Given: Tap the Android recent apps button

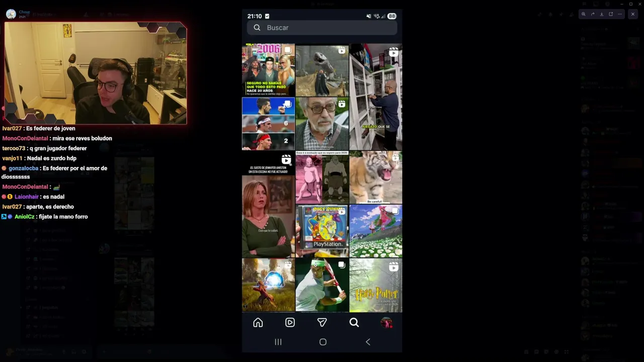Looking at the screenshot, I should (x=278, y=342).
